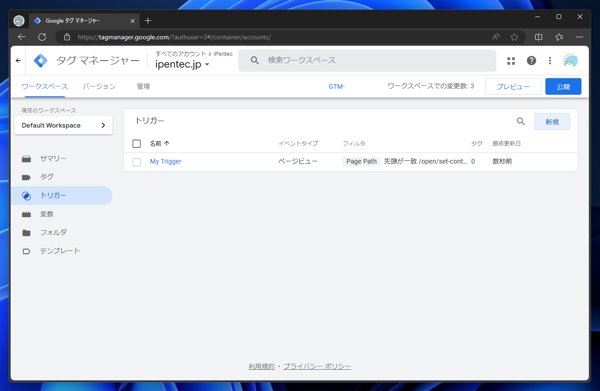Open the help question mark menu
The height and width of the screenshot is (391, 600).
coord(531,60)
